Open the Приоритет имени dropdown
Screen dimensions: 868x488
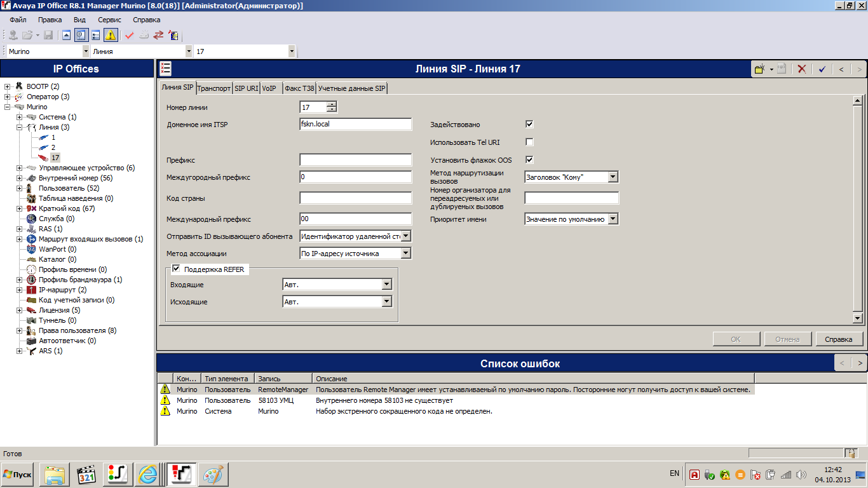click(613, 219)
